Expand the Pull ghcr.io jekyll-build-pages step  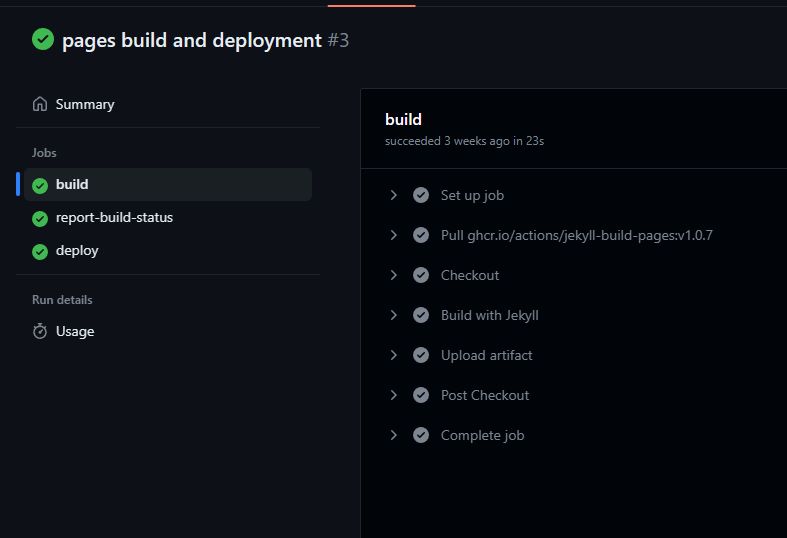pos(394,235)
